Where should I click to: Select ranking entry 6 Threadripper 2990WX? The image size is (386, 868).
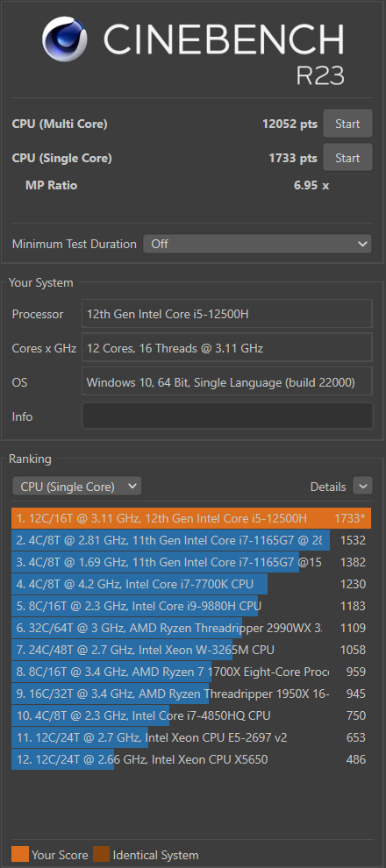(x=191, y=628)
